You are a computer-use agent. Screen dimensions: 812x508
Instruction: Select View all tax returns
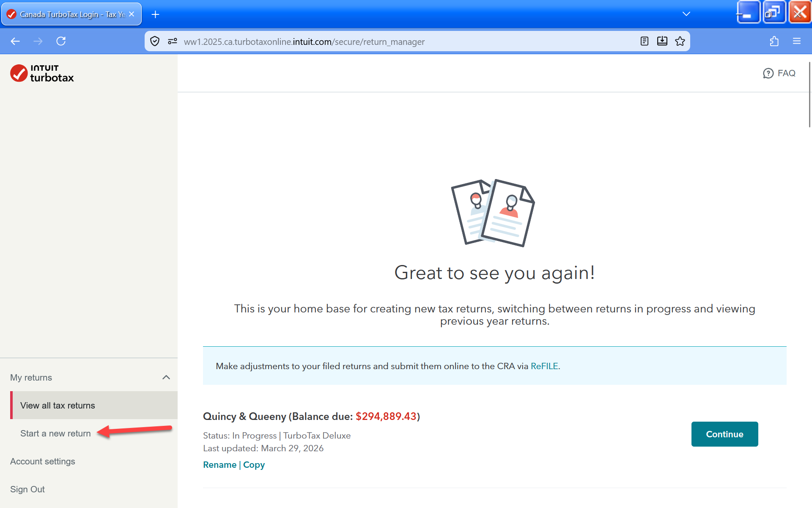58,405
